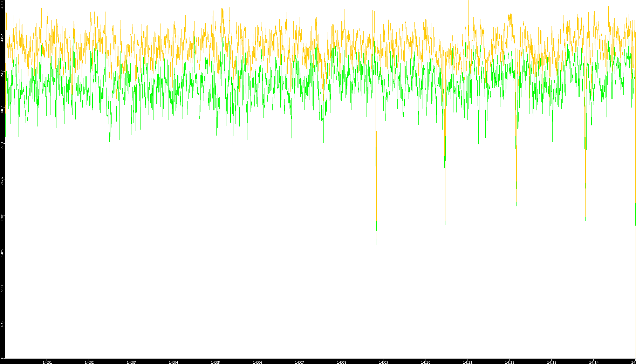Viewport: 636px width, 364px height.
Task: Click the 495 value on the y-axis
Action: [x=2, y=324]
